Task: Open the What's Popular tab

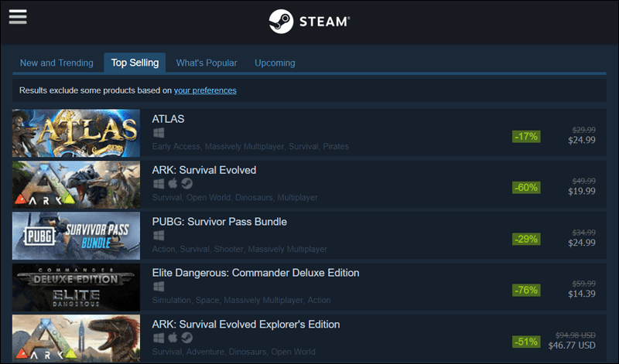Action: click(207, 63)
